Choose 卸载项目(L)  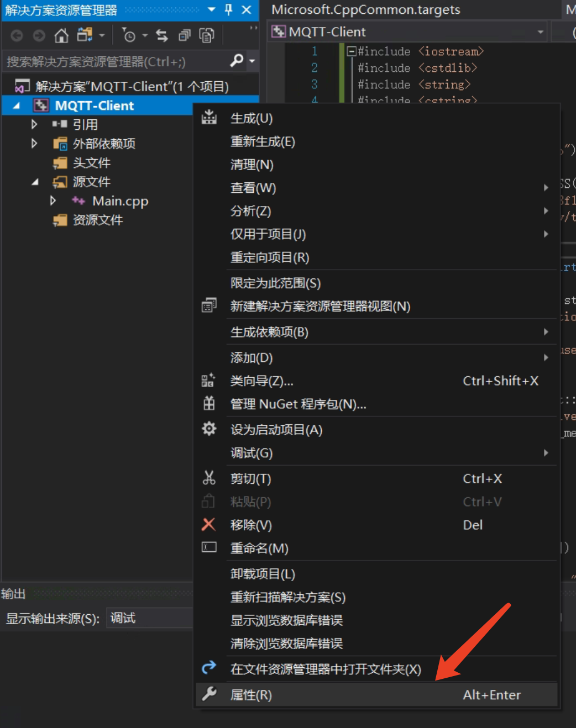click(376, 574)
